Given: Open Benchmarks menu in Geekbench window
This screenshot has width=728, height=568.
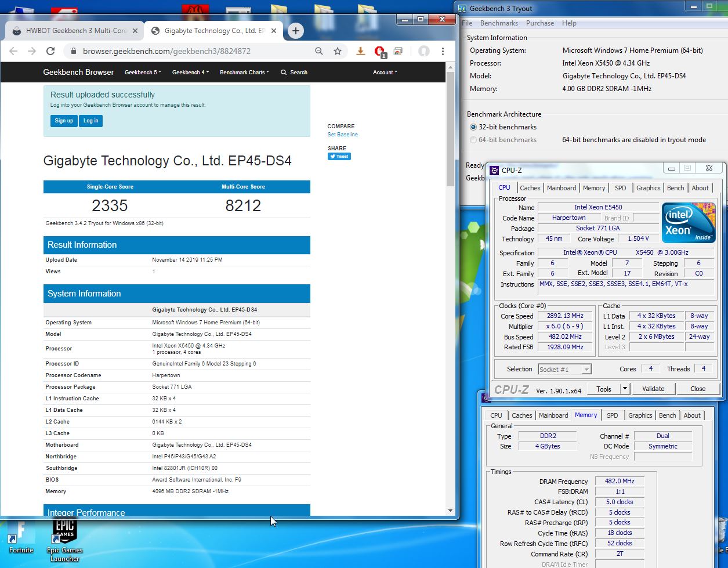Looking at the screenshot, I should [499, 23].
